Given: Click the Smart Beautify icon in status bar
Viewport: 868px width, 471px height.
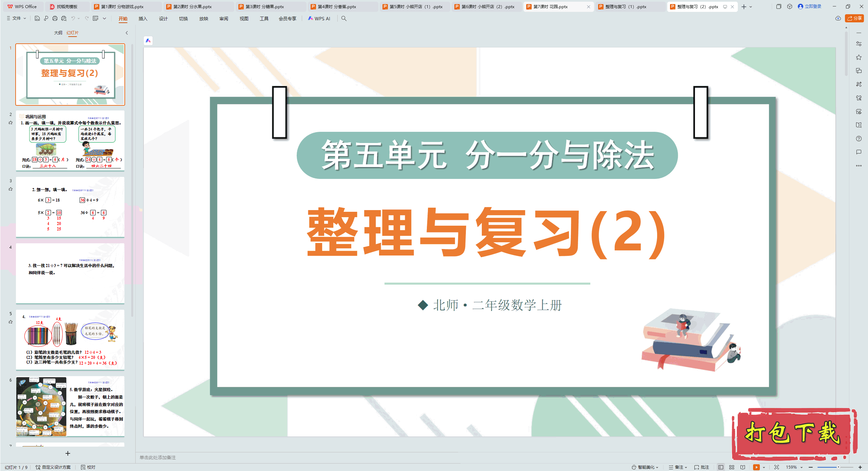Looking at the screenshot, I should [644, 467].
